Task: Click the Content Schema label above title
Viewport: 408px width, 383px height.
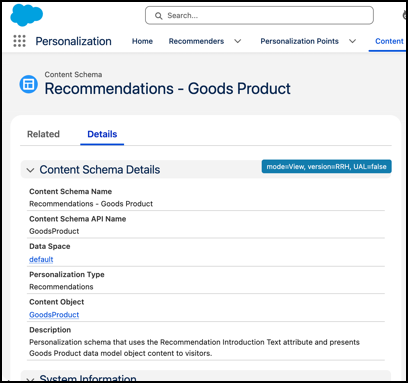Action: click(73, 74)
